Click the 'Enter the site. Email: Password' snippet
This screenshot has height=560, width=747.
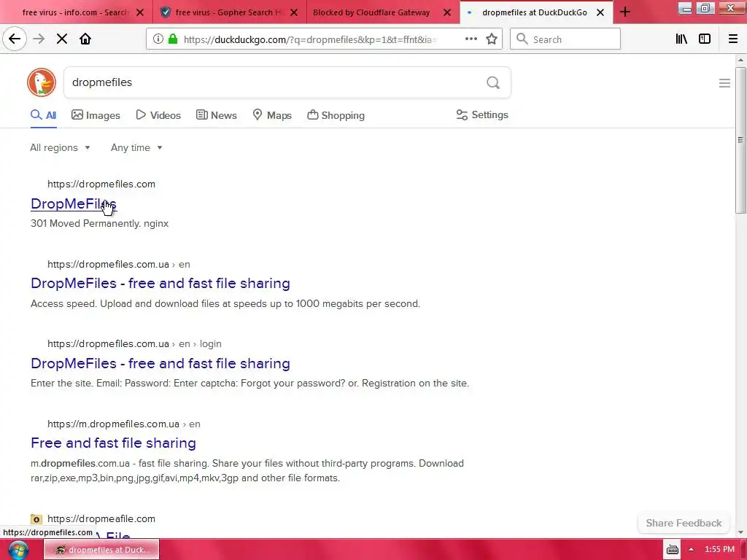249,383
